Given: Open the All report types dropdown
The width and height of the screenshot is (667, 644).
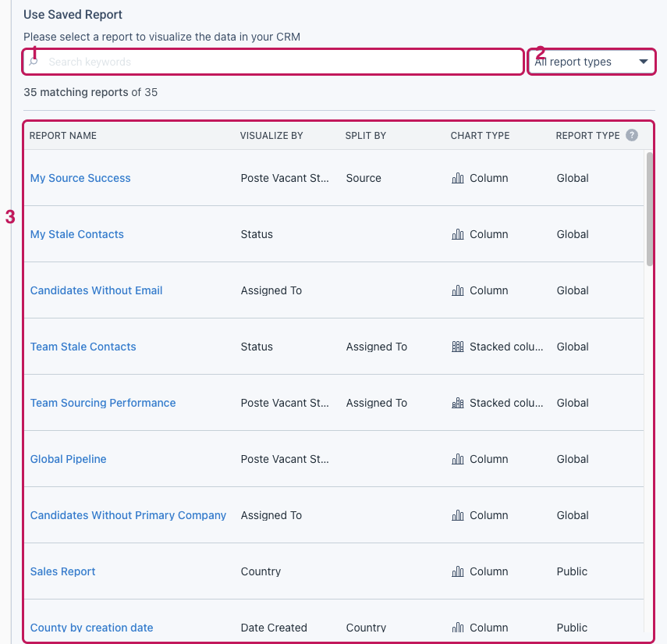Looking at the screenshot, I should [x=591, y=62].
